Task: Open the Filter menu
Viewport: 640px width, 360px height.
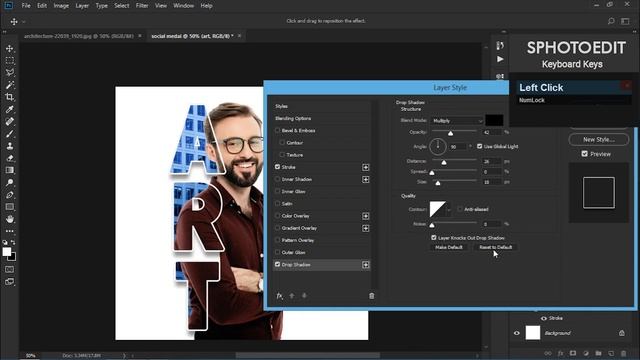Action: [x=142, y=6]
